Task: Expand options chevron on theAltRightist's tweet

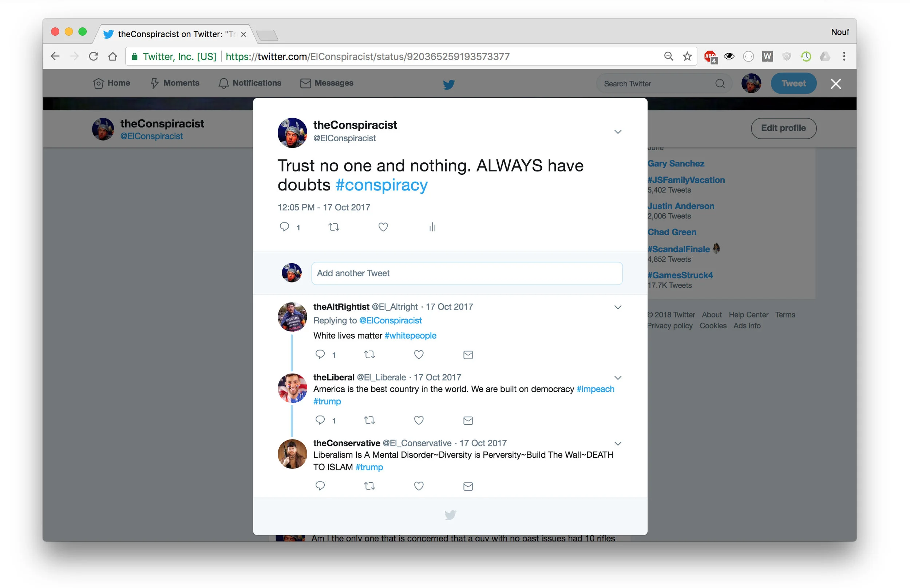Action: [618, 307]
